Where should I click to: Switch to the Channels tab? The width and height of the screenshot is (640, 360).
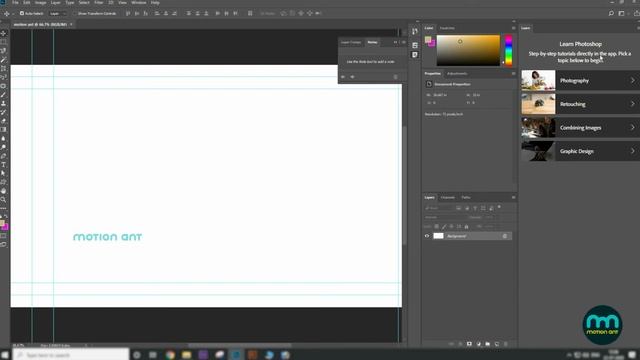pyautogui.click(x=448, y=198)
